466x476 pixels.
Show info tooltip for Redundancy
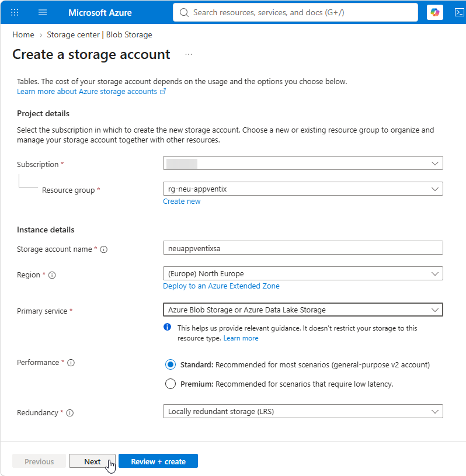(x=70, y=413)
